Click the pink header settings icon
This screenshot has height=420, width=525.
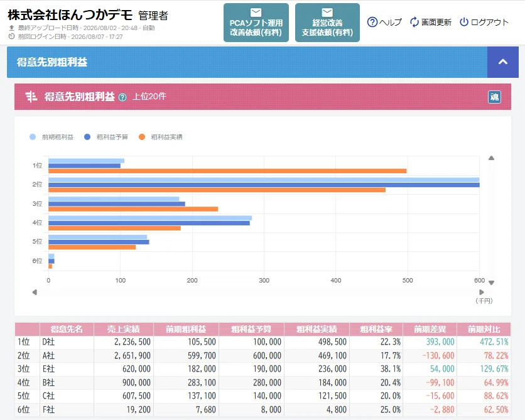coord(31,97)
